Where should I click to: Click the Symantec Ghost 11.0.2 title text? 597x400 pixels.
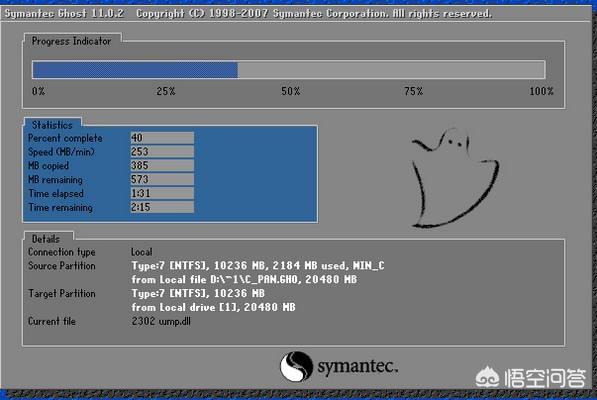[64, 14]
